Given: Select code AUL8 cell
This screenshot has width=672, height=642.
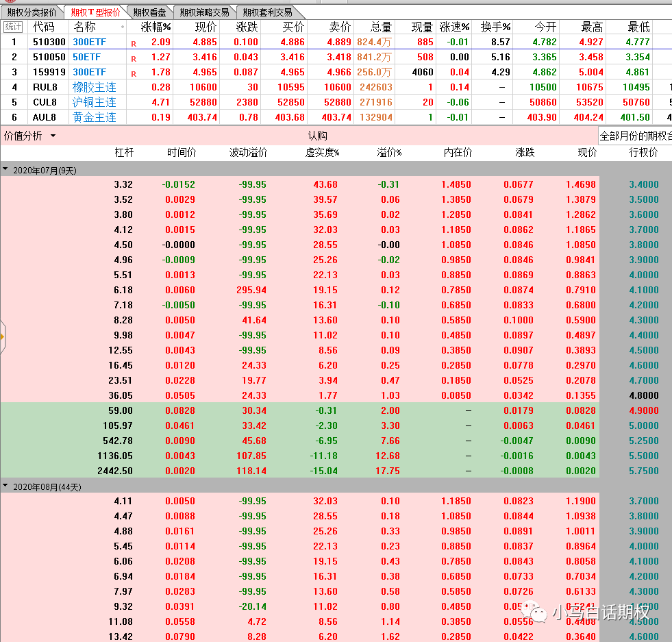Looking at the screenshot, I should click(45, 117).
